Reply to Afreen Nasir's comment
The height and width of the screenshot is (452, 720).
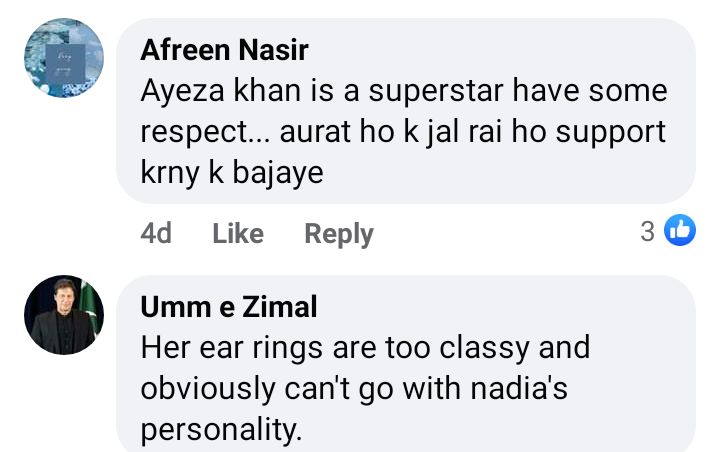coord(339,234)
